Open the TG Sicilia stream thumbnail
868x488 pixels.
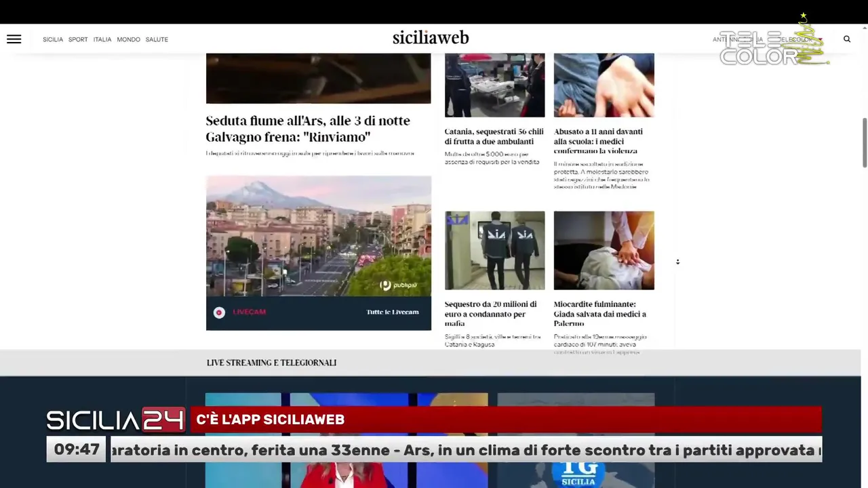(x=576, y=441)
